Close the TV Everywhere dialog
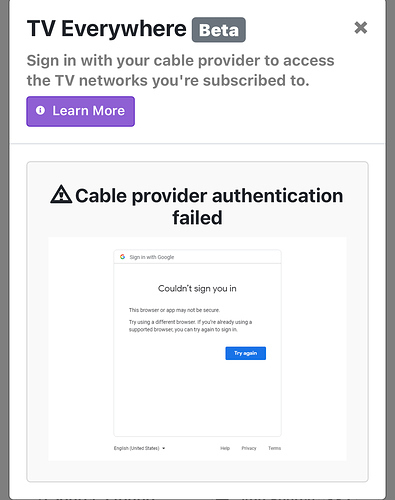Image resolution: width=395 pixels, height=500 pixels. 361,28
